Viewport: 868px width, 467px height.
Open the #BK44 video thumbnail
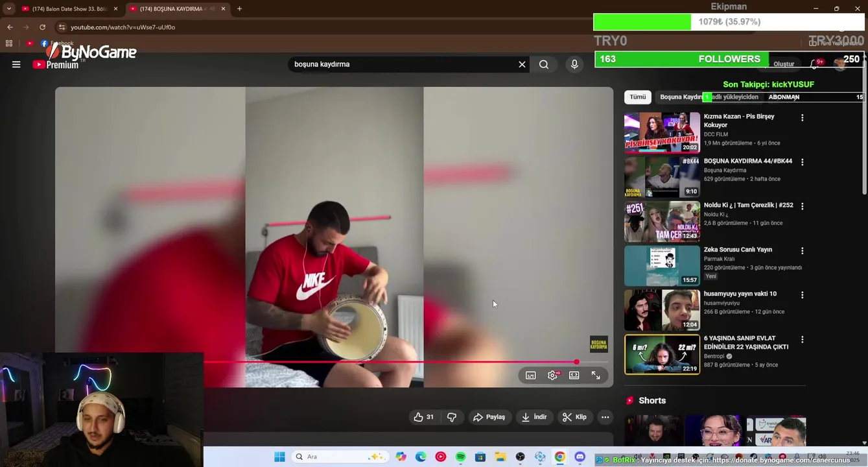(x=662, y=176)
